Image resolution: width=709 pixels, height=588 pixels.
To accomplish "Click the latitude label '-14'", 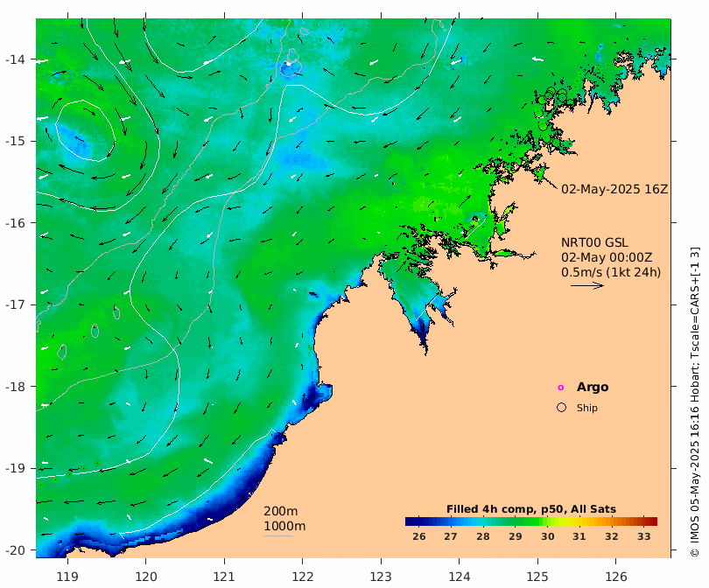I will tap(15, 59).
